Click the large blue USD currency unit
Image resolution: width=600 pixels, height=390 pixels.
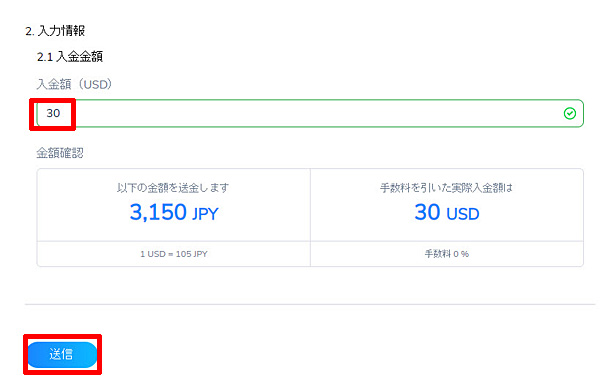point(463,214)
